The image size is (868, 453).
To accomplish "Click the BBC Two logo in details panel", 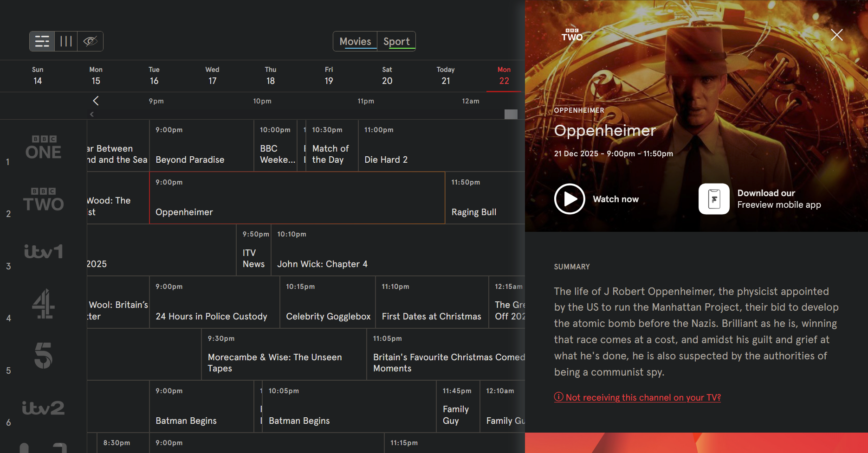I will click(572, 35).
